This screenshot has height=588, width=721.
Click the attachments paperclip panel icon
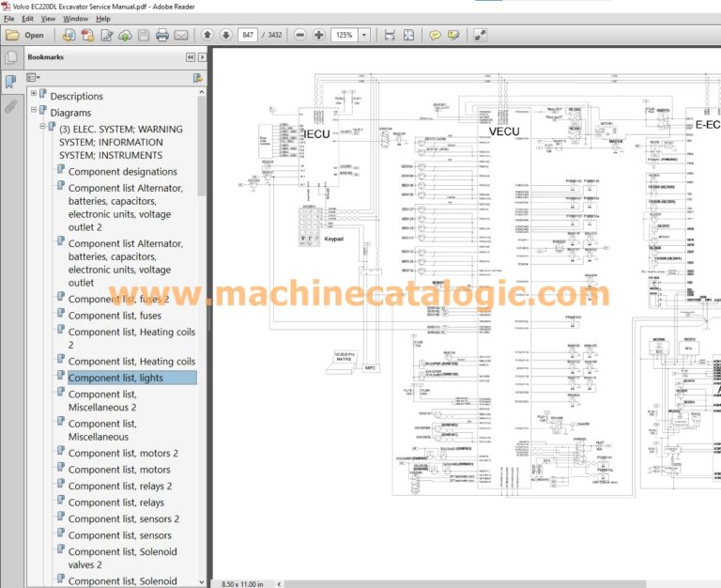click(10, 107)
